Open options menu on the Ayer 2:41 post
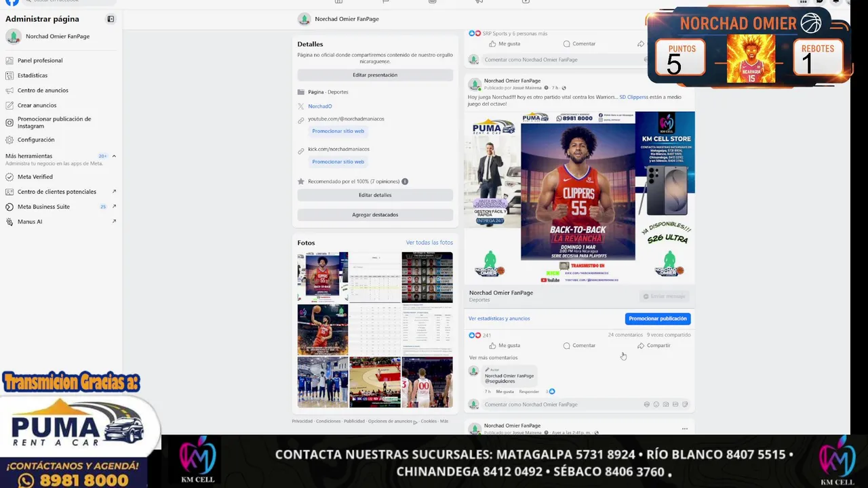The image size is (868, 488). 685,428
